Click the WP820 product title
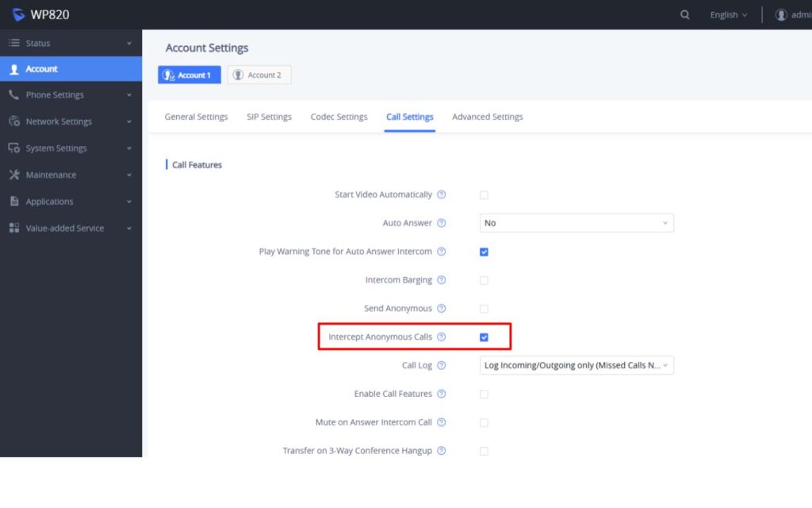 (50, 14)
